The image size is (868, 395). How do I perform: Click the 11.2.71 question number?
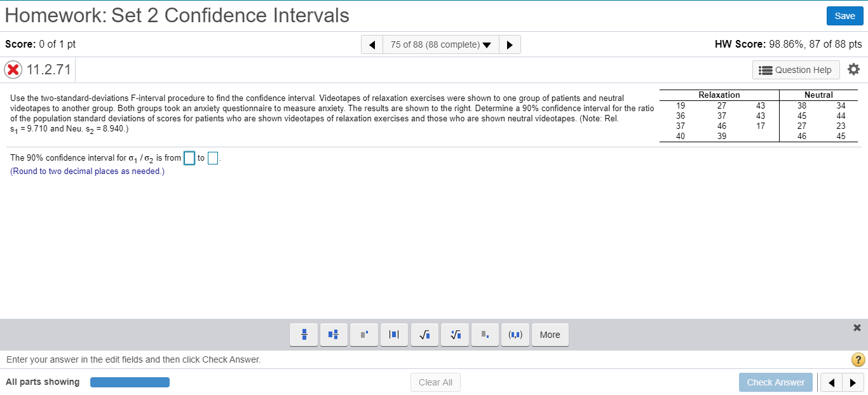(x=48, y=69)
